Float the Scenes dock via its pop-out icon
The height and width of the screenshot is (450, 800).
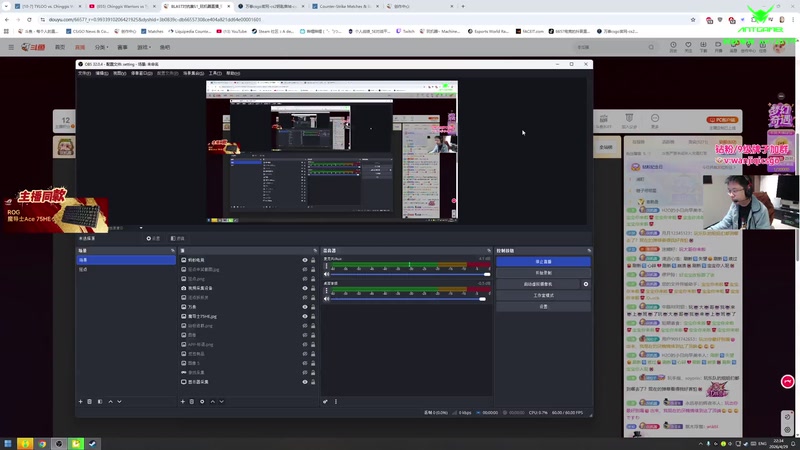[172, 251]
